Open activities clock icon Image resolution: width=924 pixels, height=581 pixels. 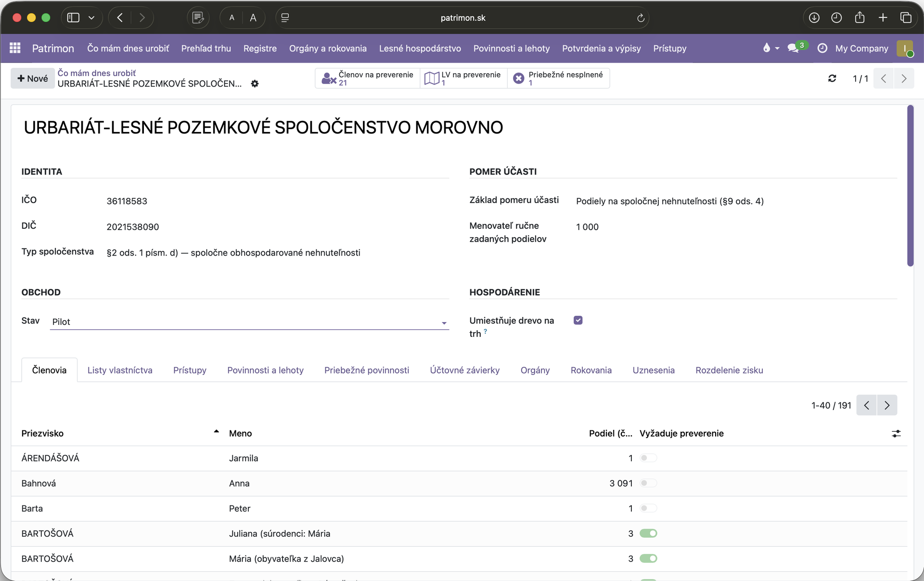click(822, 48)
